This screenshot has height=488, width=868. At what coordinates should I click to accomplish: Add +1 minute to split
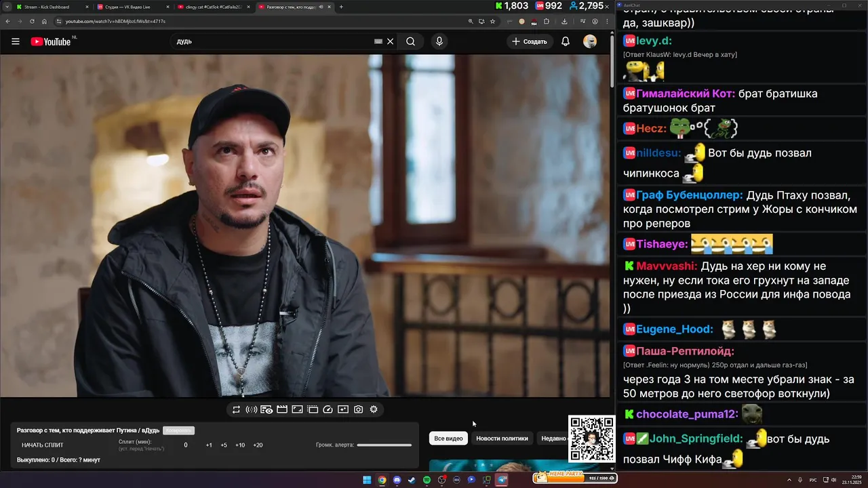click(209, 445)
